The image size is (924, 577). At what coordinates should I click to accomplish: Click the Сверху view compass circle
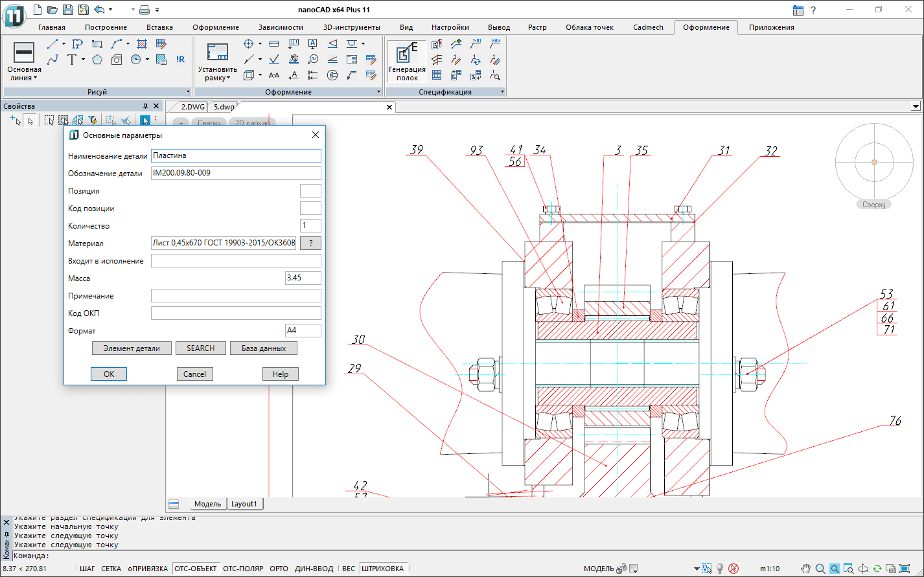pyautogui.click(x=873, y=162)
